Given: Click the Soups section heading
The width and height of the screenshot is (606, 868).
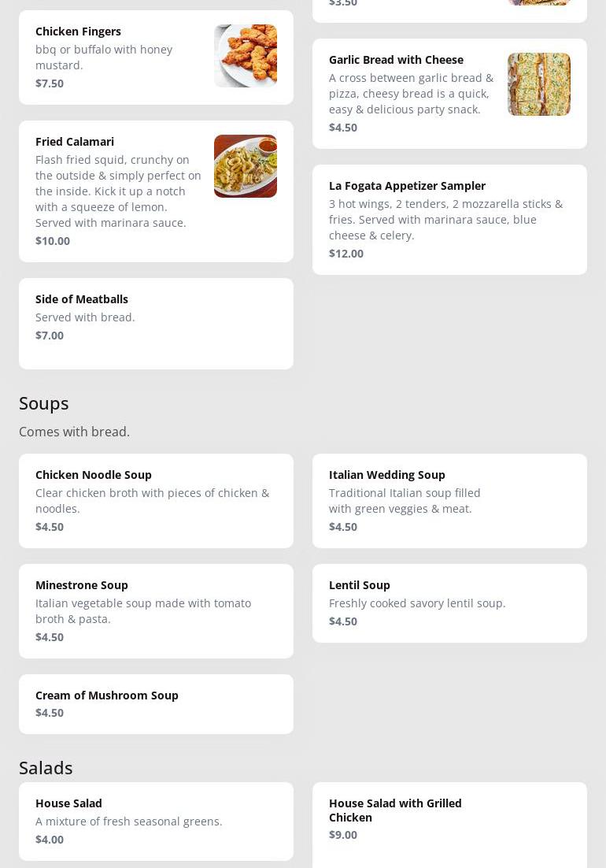Looking at the screenshot, I should tap(44, 403).
